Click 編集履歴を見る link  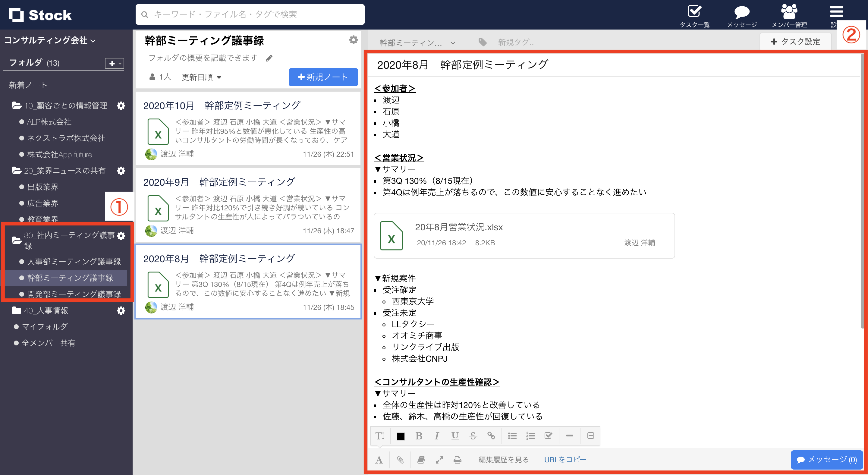click(x=503, y=460)
